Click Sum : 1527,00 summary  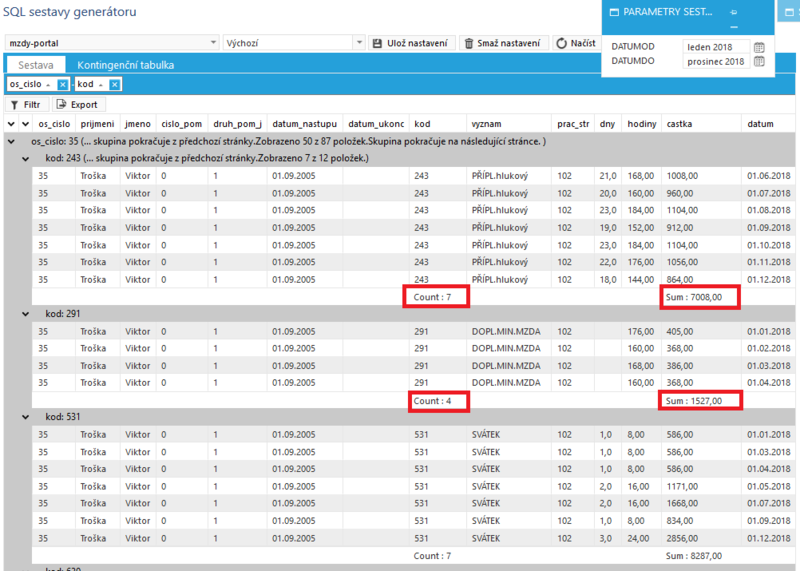click(x=693, y=401)
